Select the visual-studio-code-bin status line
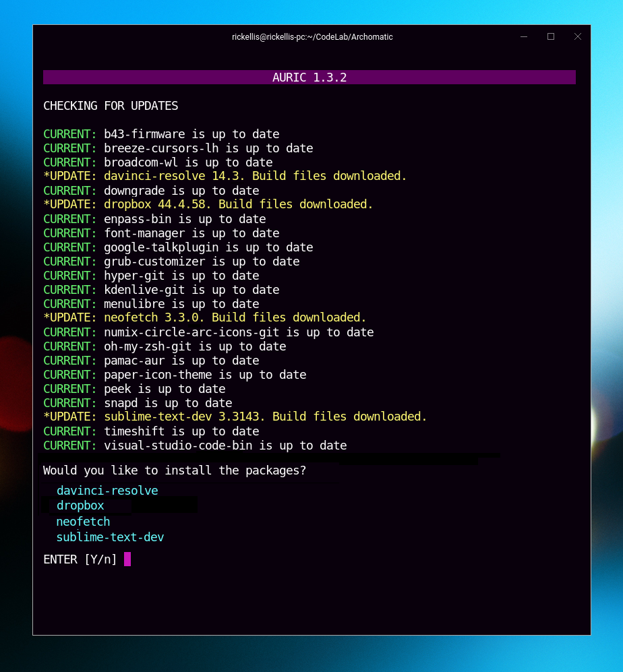This screenshot has height=672, width=623. click(195, 446)
